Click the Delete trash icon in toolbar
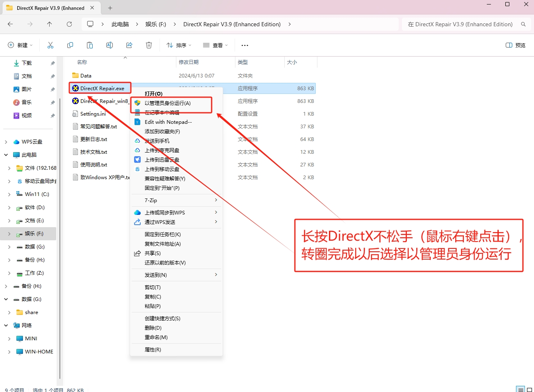 click(149, 45)
